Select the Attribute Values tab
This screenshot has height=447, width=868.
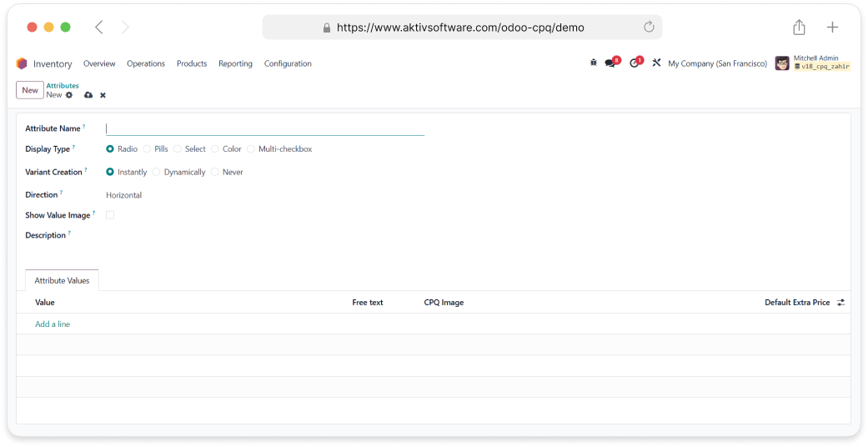pyautogui.click(x=62, y=281)
